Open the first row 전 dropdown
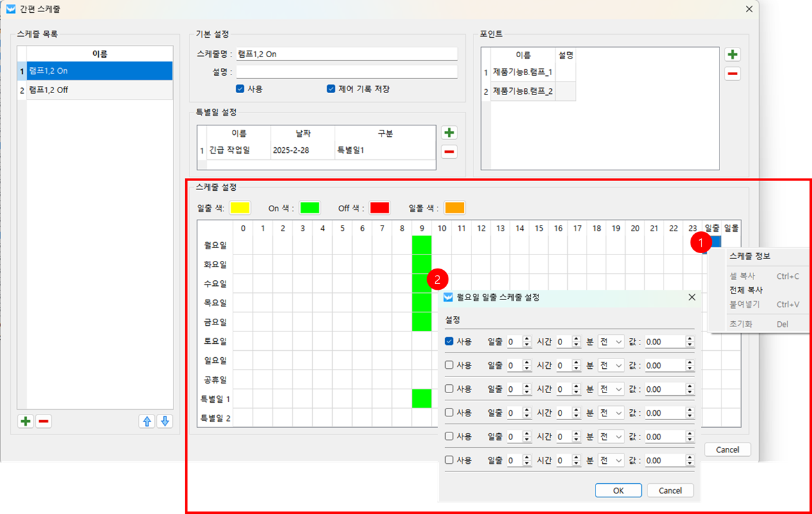Image resolution: width=812 pixels, height=514 pixels. 611,342
